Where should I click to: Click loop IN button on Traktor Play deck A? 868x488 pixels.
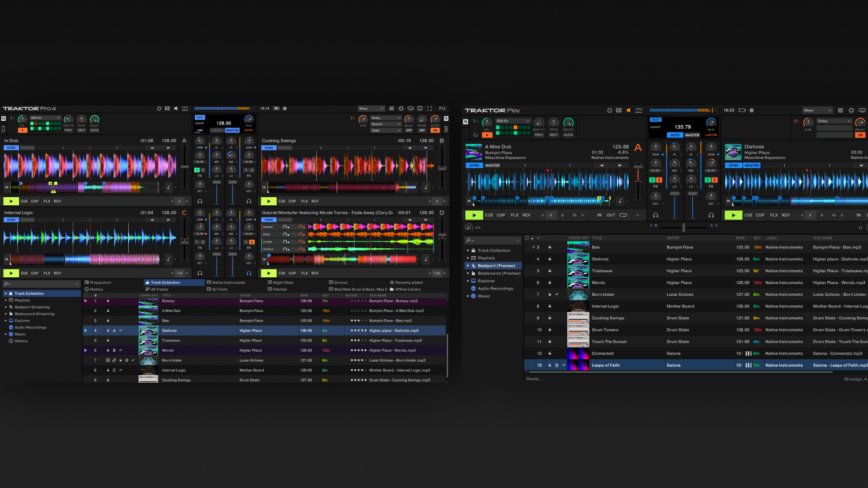click(x=599, y=215)
